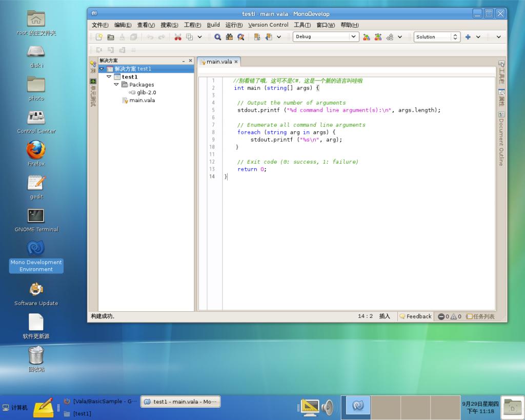Open the 窗口(W) menu

point(326,25)
